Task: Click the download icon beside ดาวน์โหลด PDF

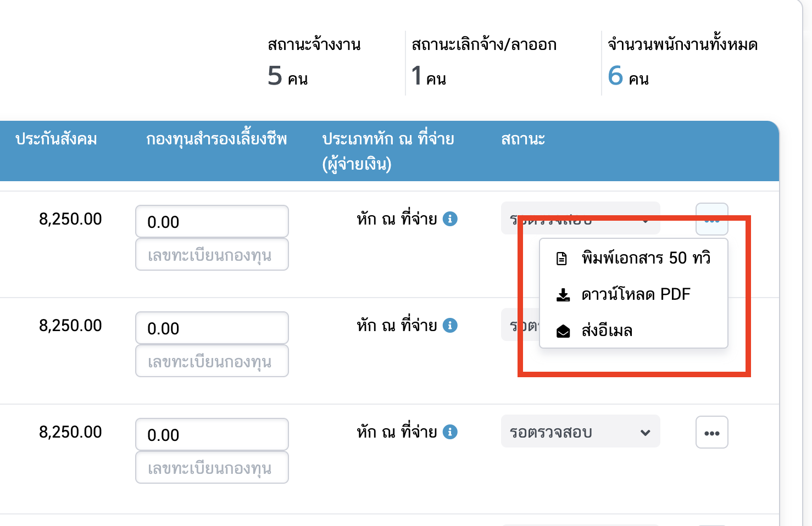Action: tap(563, 295)
